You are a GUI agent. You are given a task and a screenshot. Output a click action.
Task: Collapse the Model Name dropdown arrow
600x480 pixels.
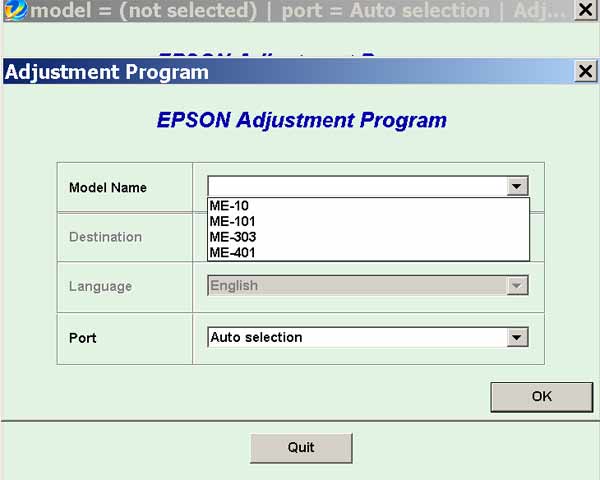click(517, 186)
